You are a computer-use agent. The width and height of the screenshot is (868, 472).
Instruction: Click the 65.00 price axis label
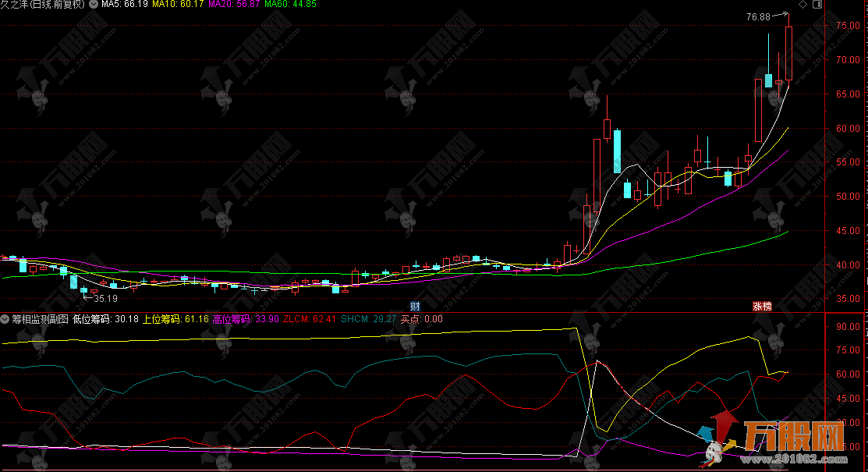point(848,94)
